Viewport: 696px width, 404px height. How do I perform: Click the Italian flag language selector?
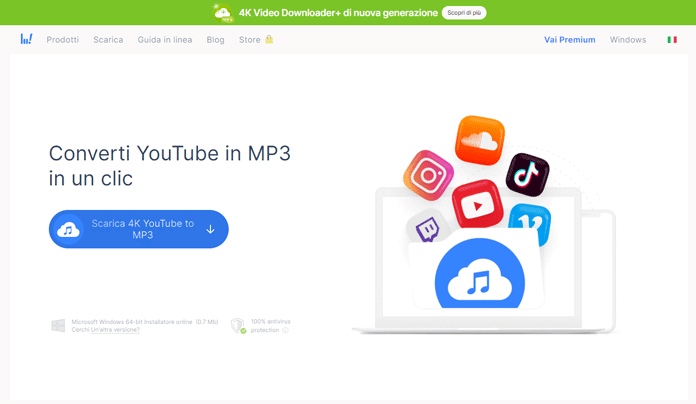(672, 40)
